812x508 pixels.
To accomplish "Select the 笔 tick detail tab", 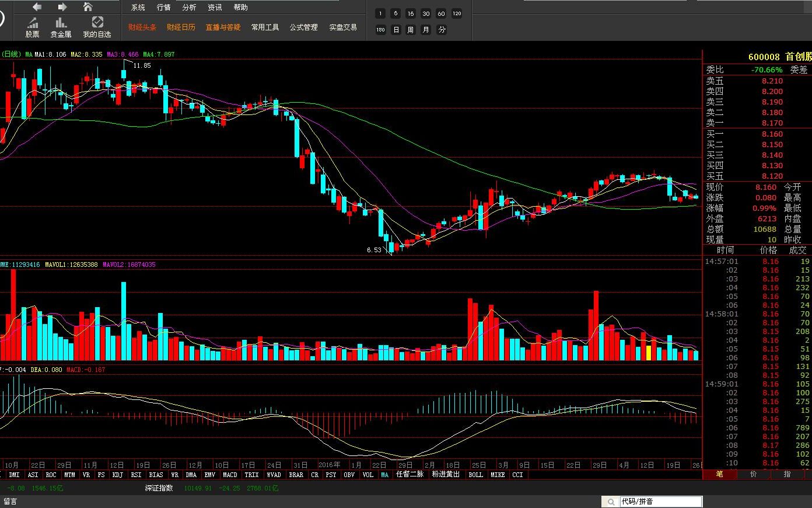I will click(719, 474).
